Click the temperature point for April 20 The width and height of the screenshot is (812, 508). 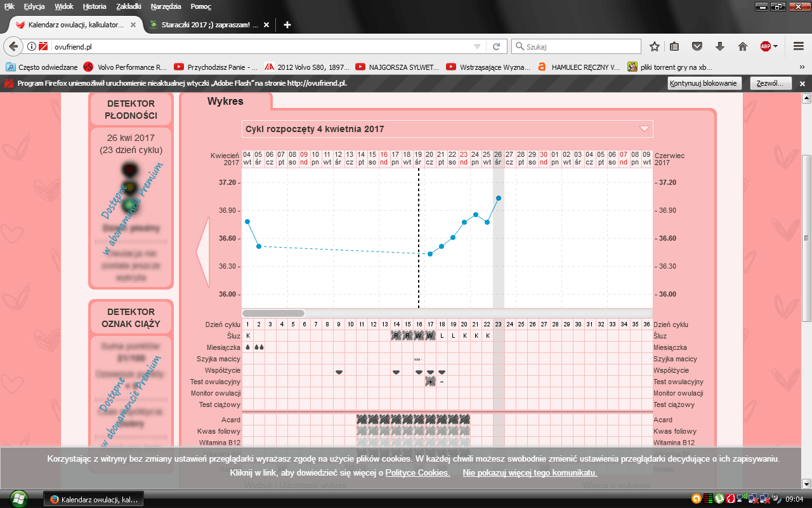click(430, 254)
